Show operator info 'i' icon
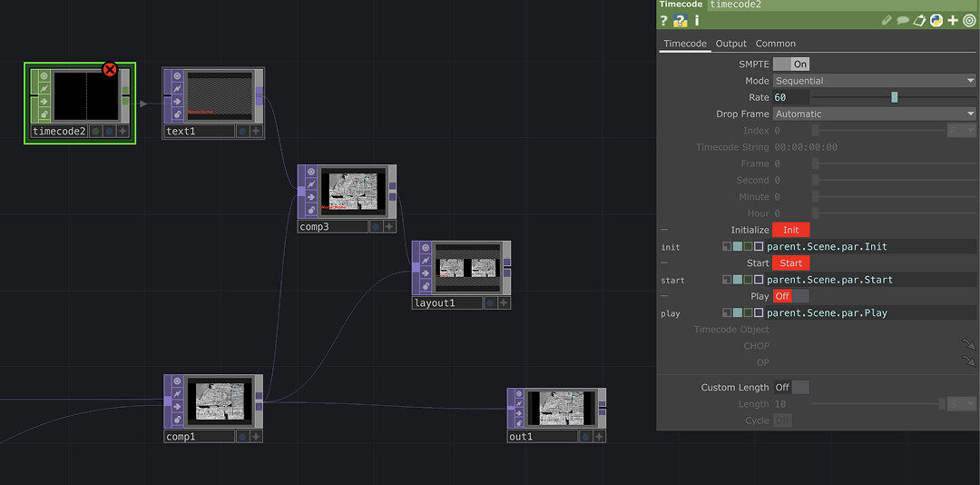 [x=697, y=21]
